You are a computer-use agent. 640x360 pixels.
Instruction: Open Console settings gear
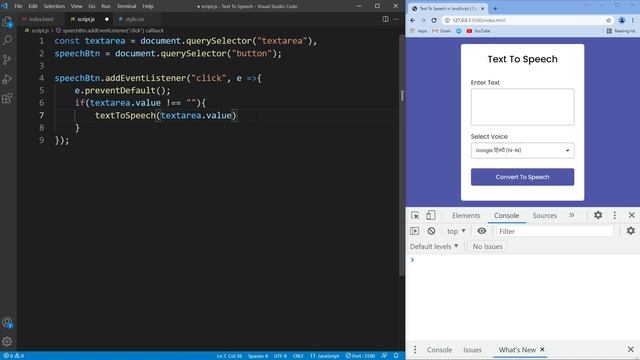631,231
